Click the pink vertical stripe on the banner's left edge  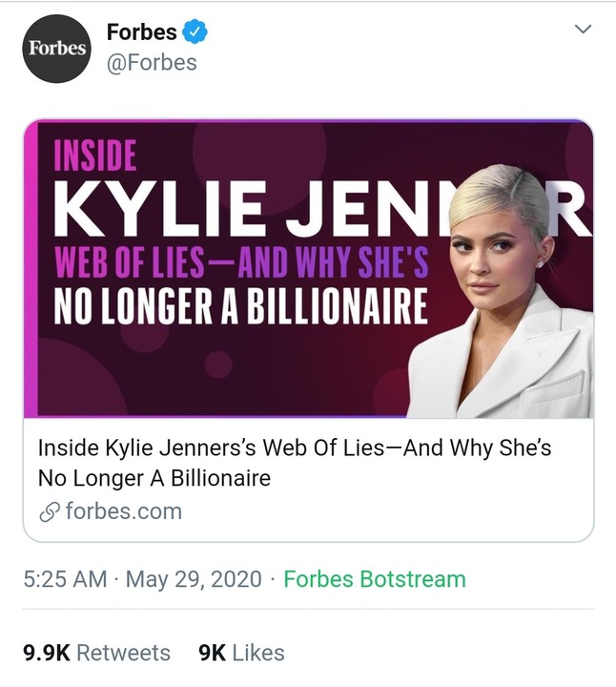(x=31, y=269)
